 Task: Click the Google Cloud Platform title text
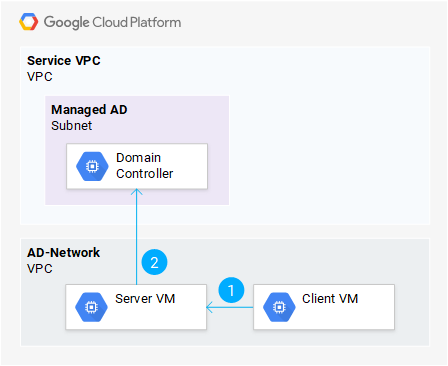pos(113,22)
